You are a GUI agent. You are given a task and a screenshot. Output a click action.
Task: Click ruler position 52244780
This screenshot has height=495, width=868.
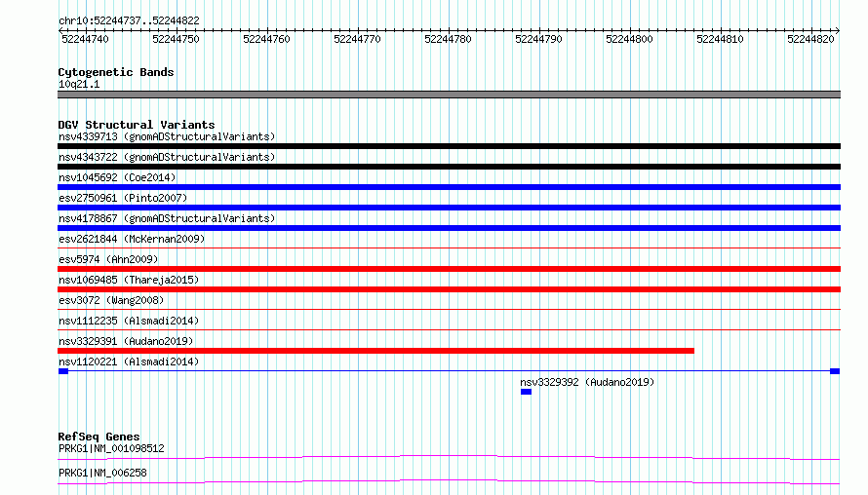click(x=448, y=39)
